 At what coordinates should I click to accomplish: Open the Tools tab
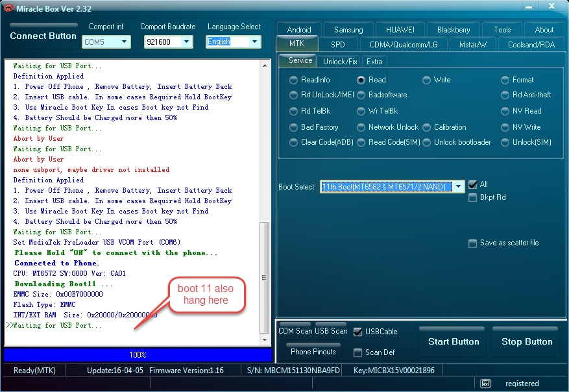[502, 30]
